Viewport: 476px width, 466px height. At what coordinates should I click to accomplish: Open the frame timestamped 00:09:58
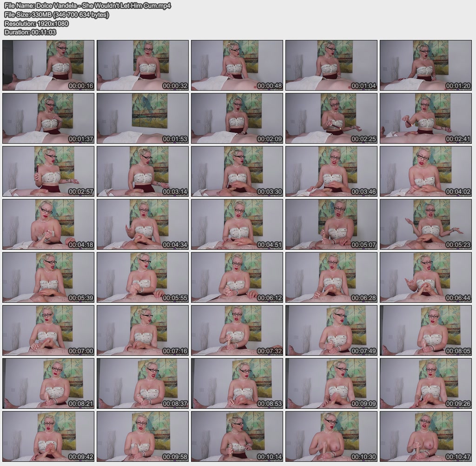tap(143, 436)
